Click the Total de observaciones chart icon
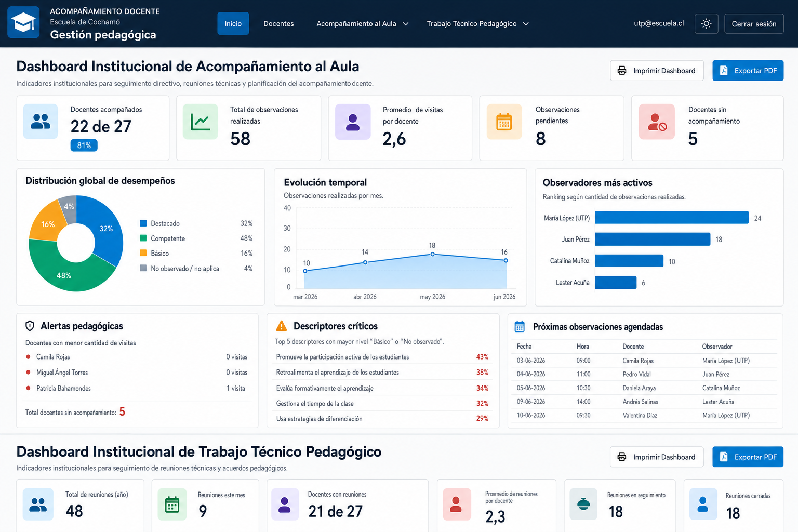This screenshot has height=532, width=798. click(201, 122)
